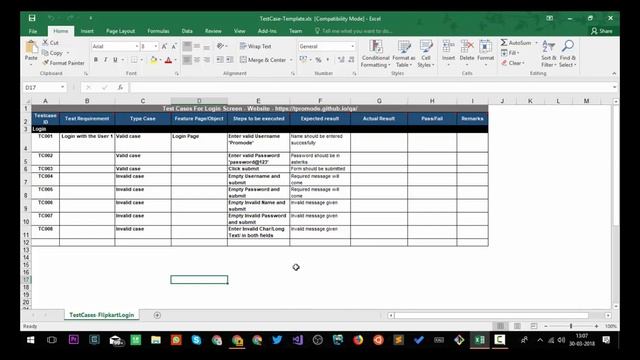
Task: Click the Format Painter button
Action: 63,63
